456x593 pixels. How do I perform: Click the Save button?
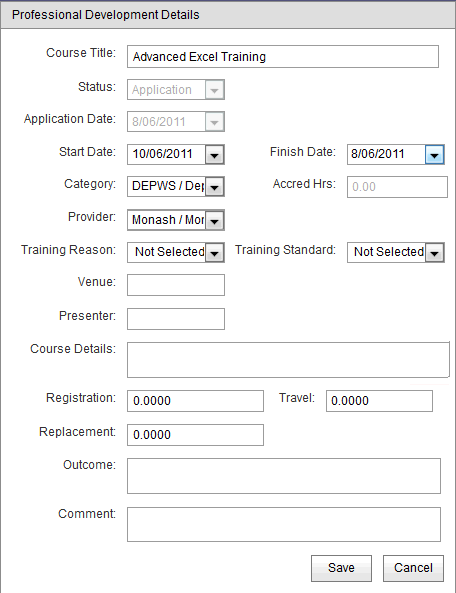[341, 568]
